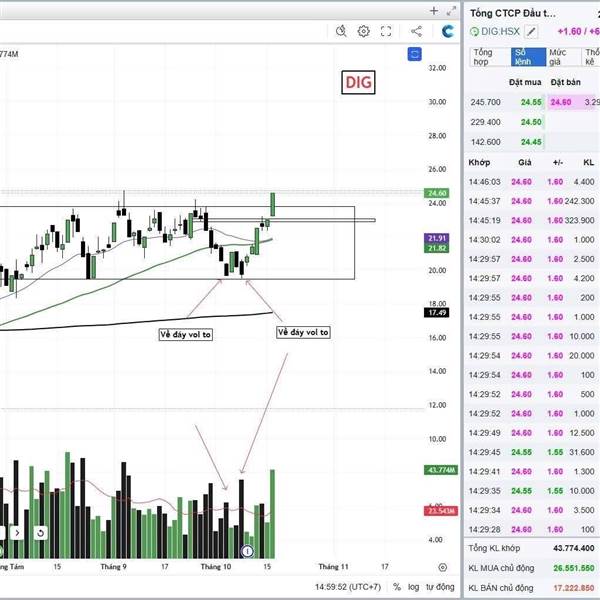The width and height of the screenshot is (600, 600).
Task: Click the black 17.49 moving average label
Action: (437, 313)
